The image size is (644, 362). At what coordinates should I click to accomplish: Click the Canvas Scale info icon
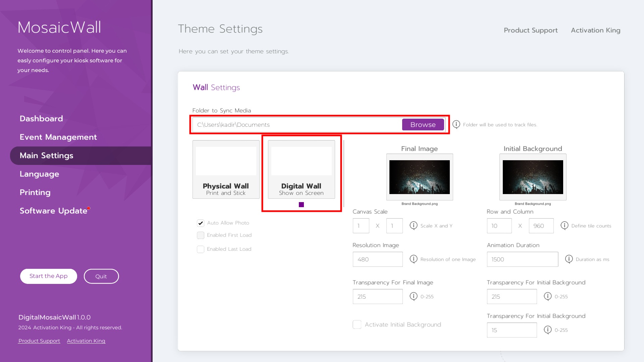pyautogui.click(x=414, y=226)
